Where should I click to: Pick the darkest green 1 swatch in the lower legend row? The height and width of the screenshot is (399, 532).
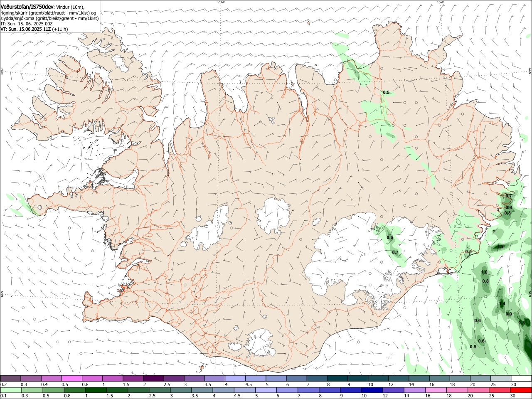click(x=96, y=390)
